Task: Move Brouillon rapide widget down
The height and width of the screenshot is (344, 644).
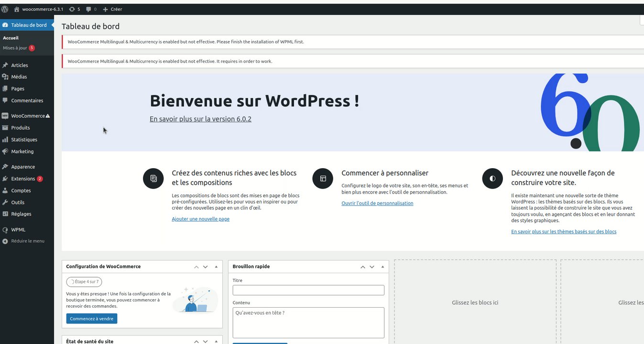Action: click(x=372, y=267)
